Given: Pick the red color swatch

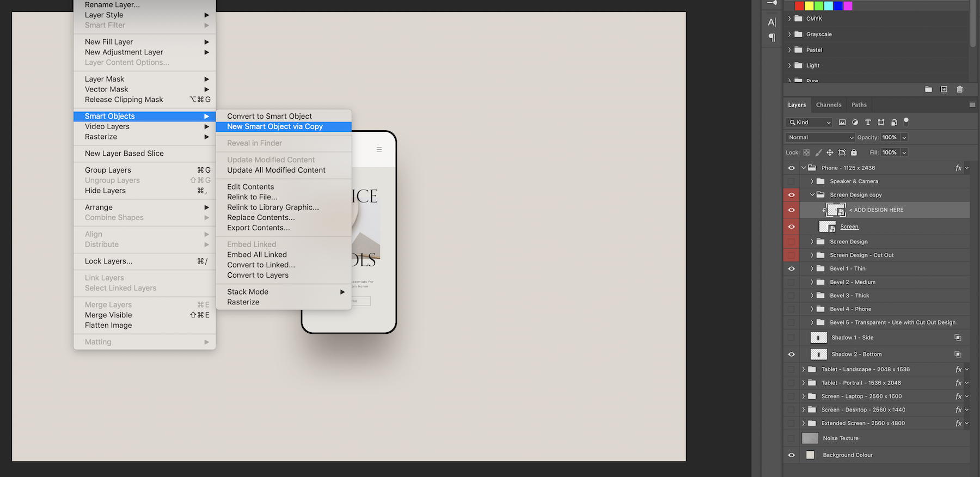Looking at the screenshot, I should (799, 6).
